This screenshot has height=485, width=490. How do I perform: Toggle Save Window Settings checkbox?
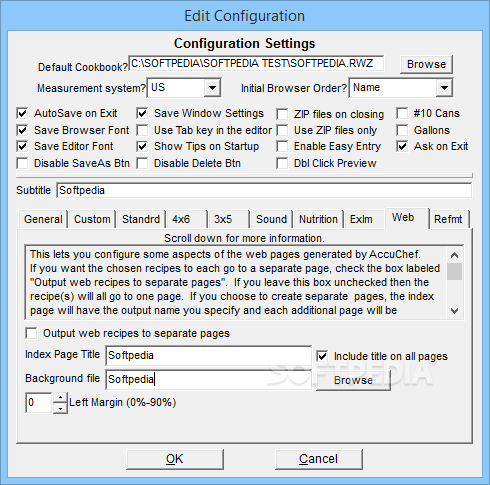click(142, 114)
